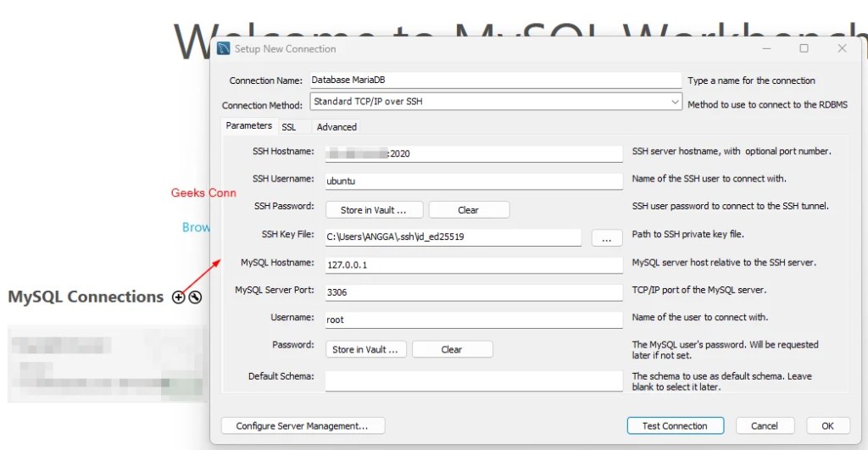This screenshot has height=450, width=868.
Task: Click the SSH Username field containing ubuntu
Action: [x=474, y=181]
